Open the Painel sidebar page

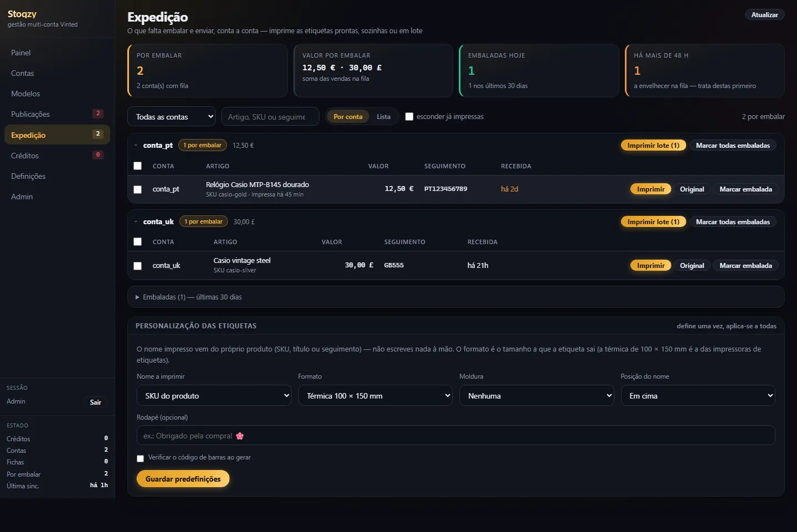pyautogui.click(x=57, y=53)
